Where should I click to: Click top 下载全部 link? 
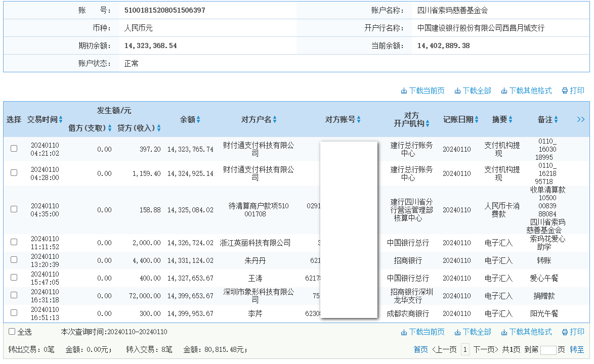pos(473,91)
